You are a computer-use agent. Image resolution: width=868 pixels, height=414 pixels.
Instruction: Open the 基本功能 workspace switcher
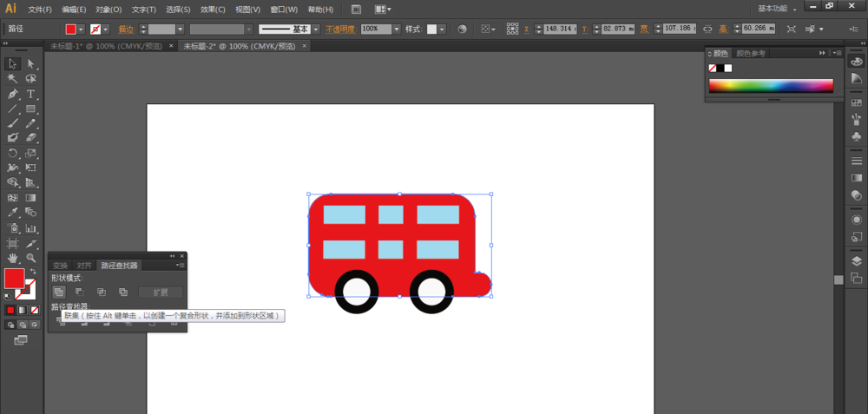(x=777, y=9)
